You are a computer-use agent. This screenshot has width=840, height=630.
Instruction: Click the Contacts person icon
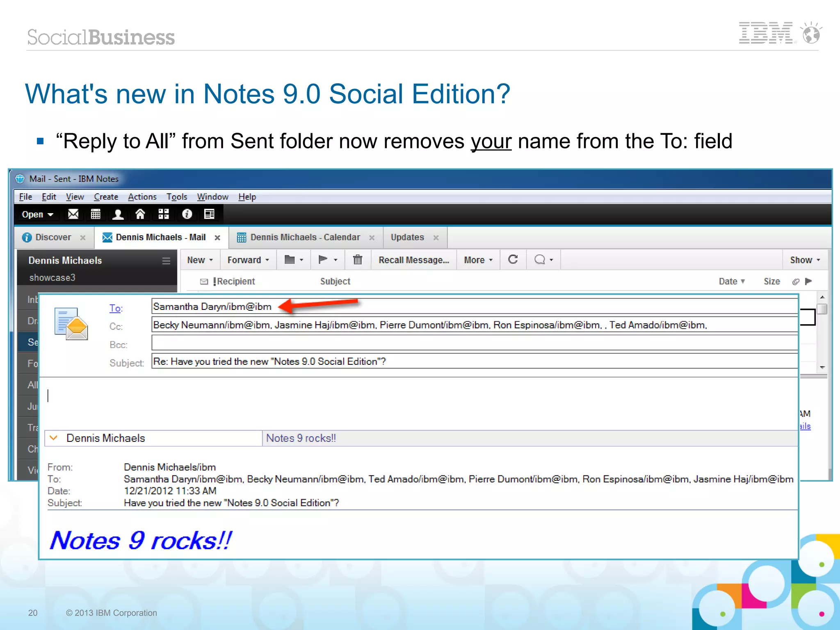118,214
